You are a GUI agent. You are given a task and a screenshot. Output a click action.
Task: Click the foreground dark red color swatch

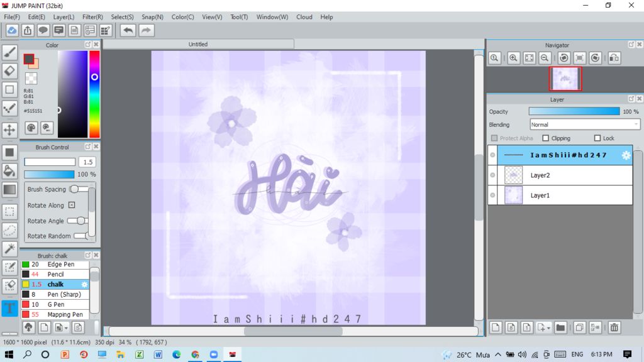(28, 59)
